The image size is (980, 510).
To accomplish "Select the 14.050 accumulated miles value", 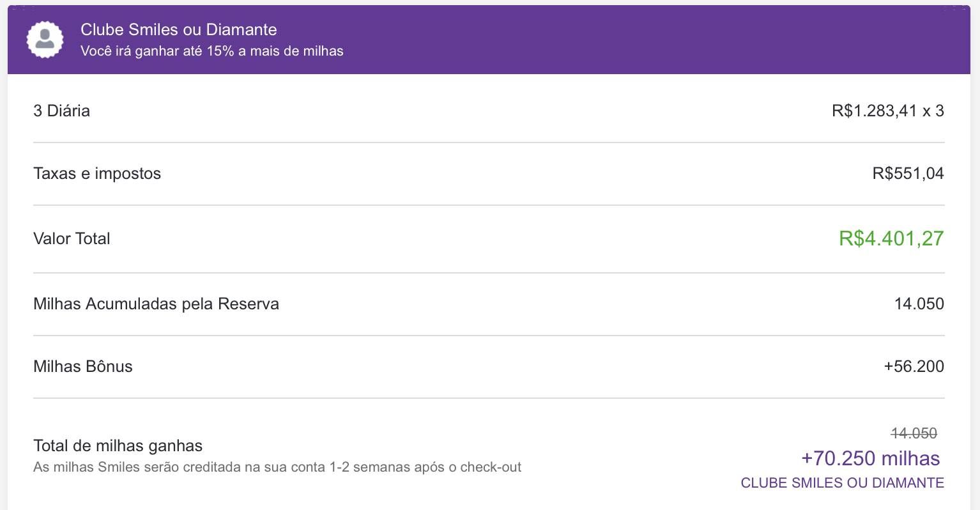I will [x=919, y=304].
